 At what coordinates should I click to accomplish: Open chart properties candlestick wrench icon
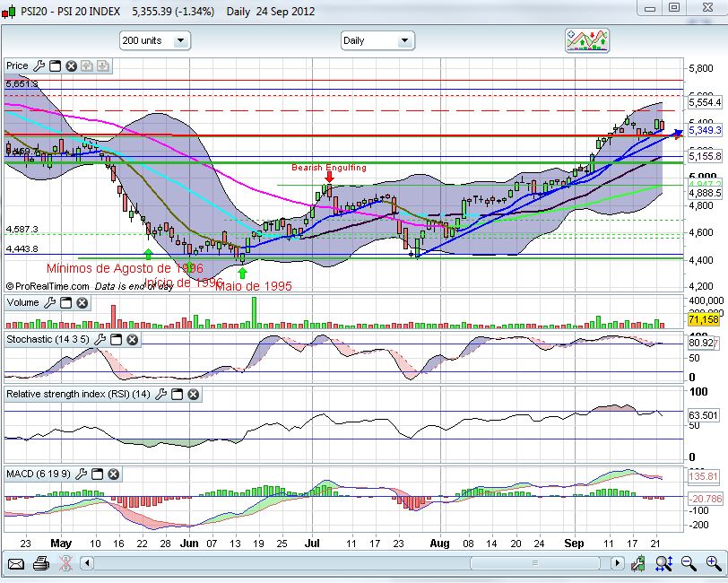pos(638,563)
